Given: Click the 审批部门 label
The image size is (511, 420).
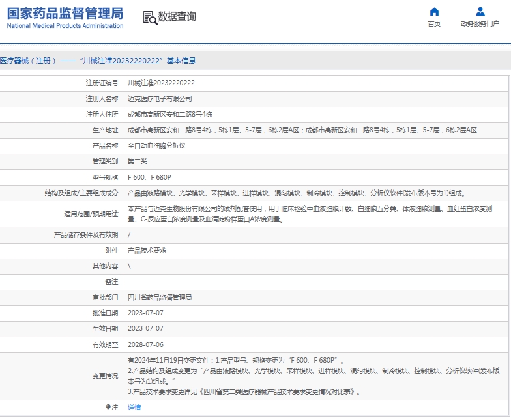Looking at the screenshot, I should tap(106, 297).
